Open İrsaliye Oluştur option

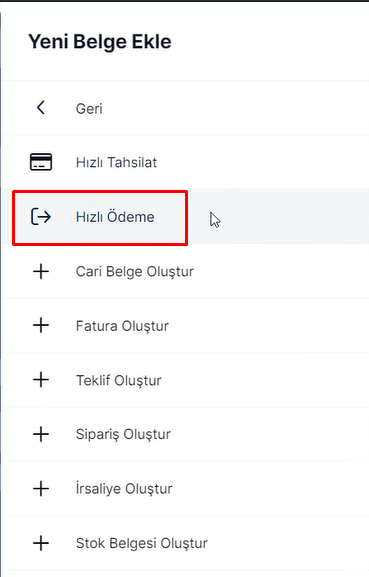124,489
